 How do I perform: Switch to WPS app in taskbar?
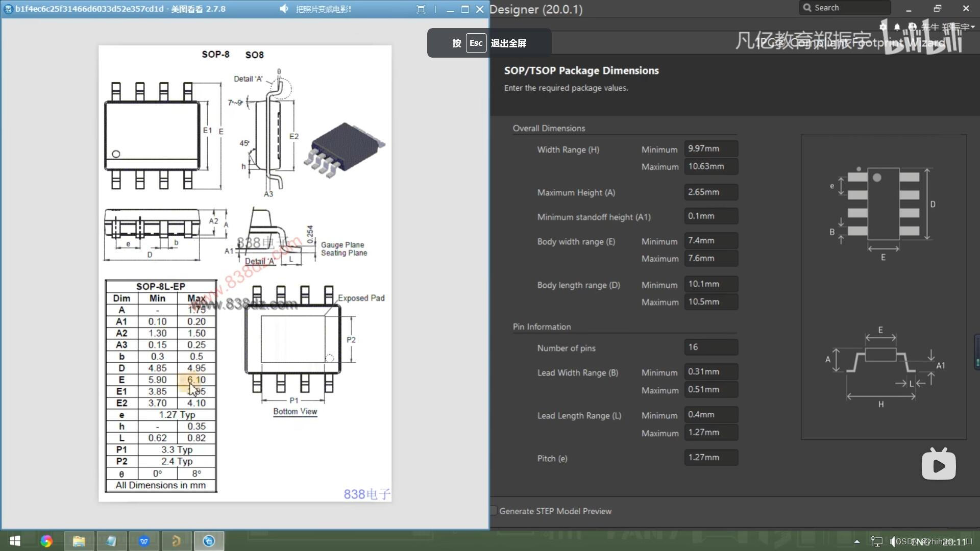144,541
